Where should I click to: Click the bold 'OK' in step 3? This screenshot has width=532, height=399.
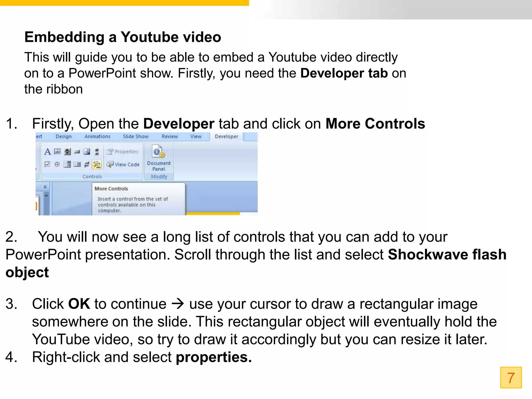79,304
